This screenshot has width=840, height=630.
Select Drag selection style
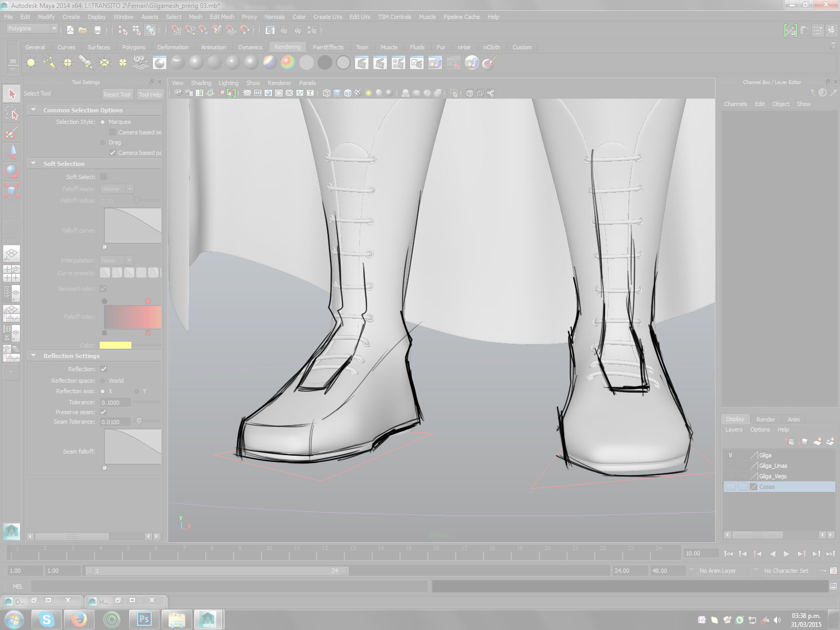[103, 143]
